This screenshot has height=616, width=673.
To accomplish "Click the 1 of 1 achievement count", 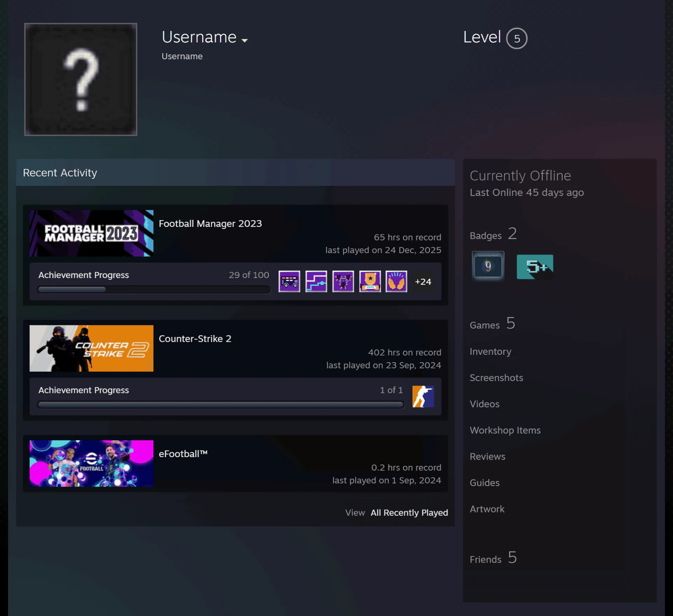I will pyautogui.click(x=391, y=390).
